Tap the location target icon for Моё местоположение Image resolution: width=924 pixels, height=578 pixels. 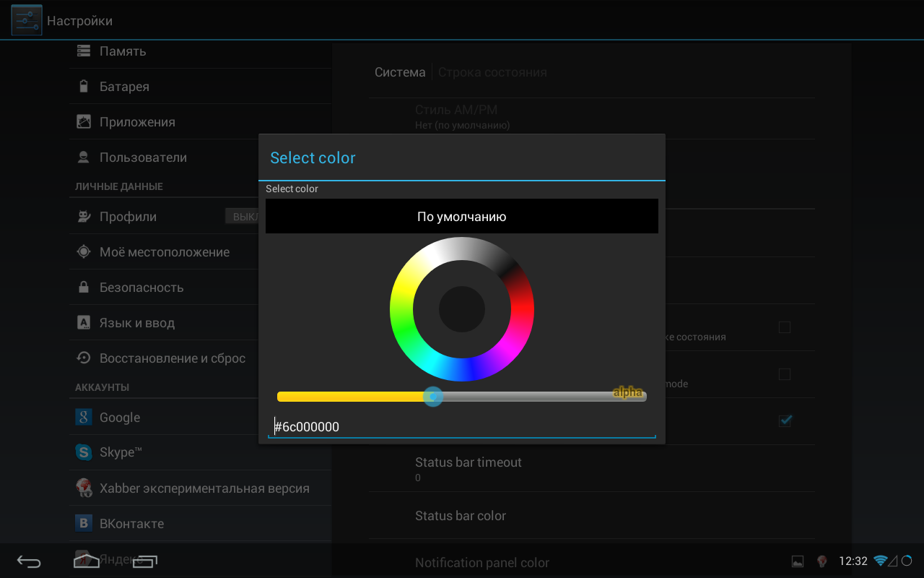point(84,251)
